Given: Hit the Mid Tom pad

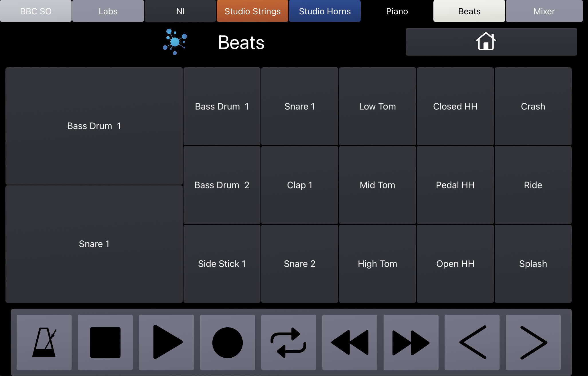Looking at the screenshot, I should [x=378, y=185].
